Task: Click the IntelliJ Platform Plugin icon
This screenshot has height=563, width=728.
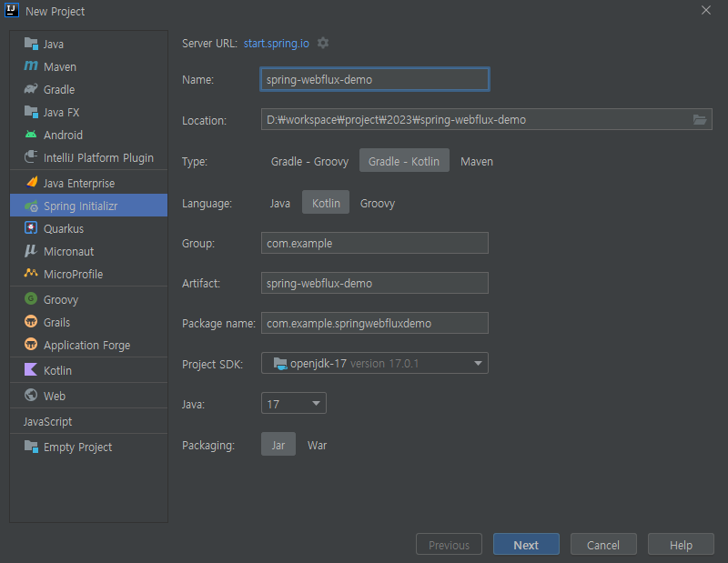Action: [31, 156]
